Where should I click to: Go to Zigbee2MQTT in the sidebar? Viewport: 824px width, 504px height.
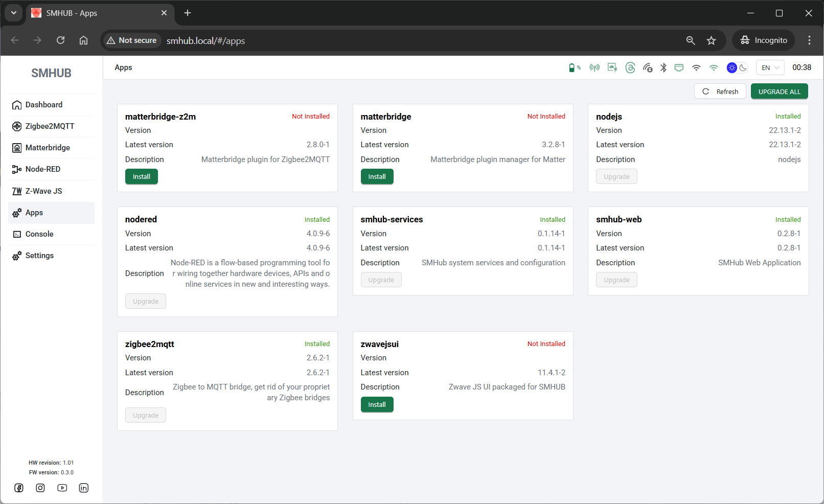pos(50,126)
